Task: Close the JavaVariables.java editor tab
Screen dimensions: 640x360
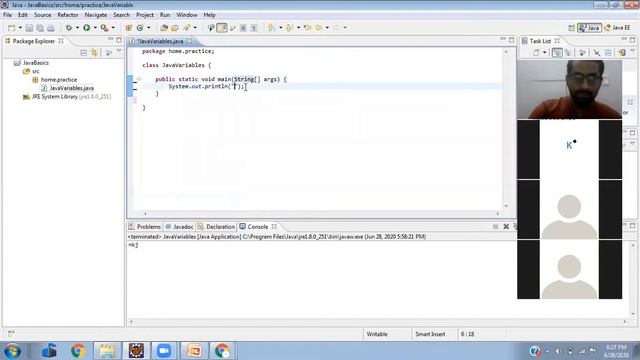Action: [x=189, y=41]
